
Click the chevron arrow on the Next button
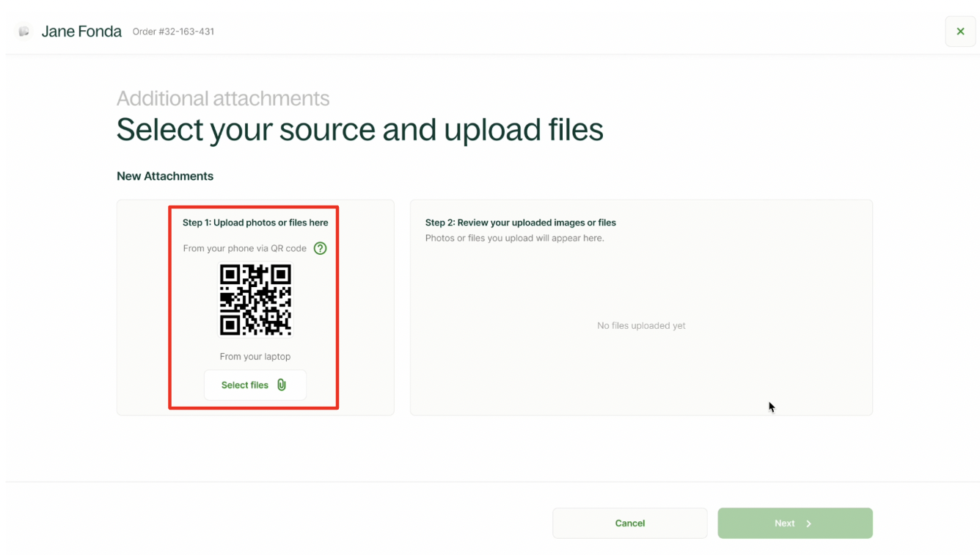pos(809,523)
